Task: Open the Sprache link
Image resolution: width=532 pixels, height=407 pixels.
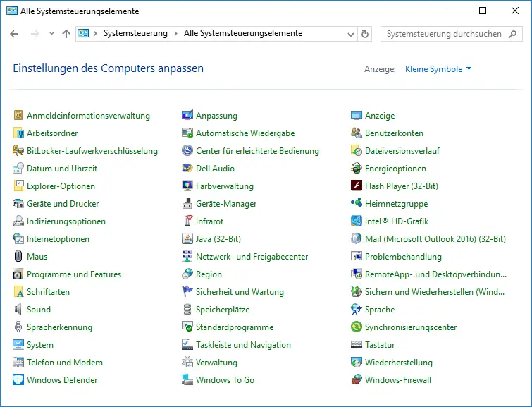Action: [x=380, y=310]
